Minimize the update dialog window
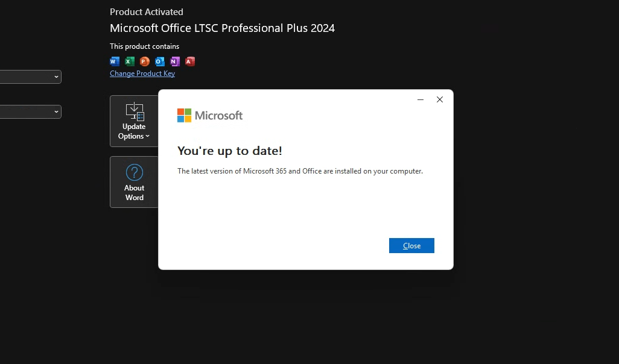The height and width of the screenshot is (364, 619). tap(421, 99)
